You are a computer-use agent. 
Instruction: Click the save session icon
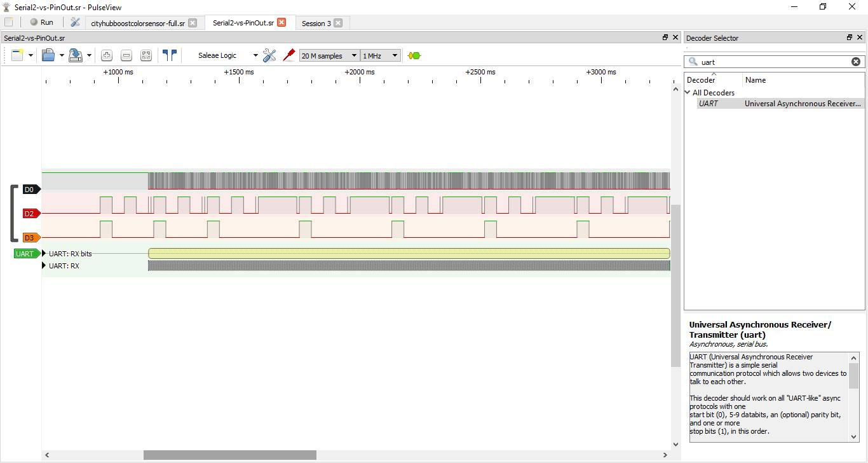[74, 55]
